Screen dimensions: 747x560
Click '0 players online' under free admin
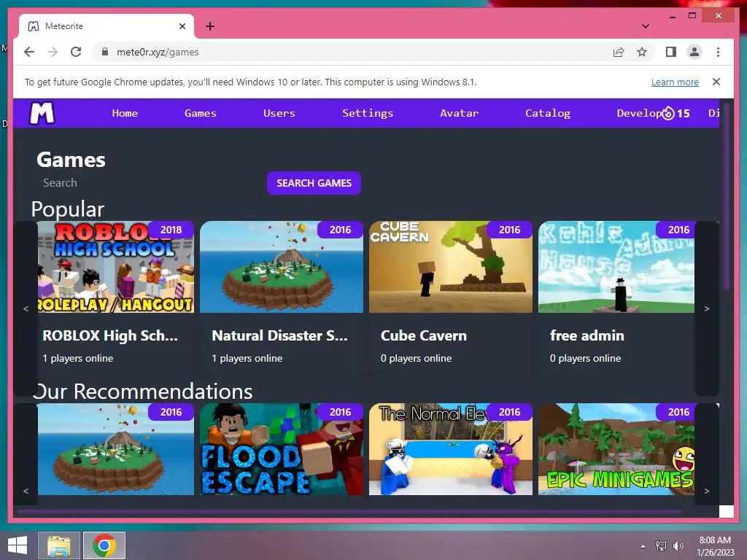tap(585, 358)
